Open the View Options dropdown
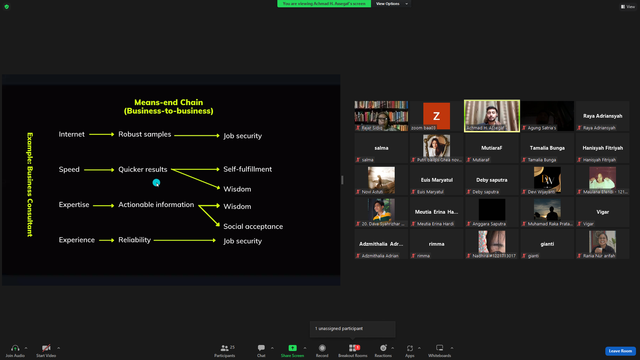The image size is (640, 360). (x=391, y=4)
